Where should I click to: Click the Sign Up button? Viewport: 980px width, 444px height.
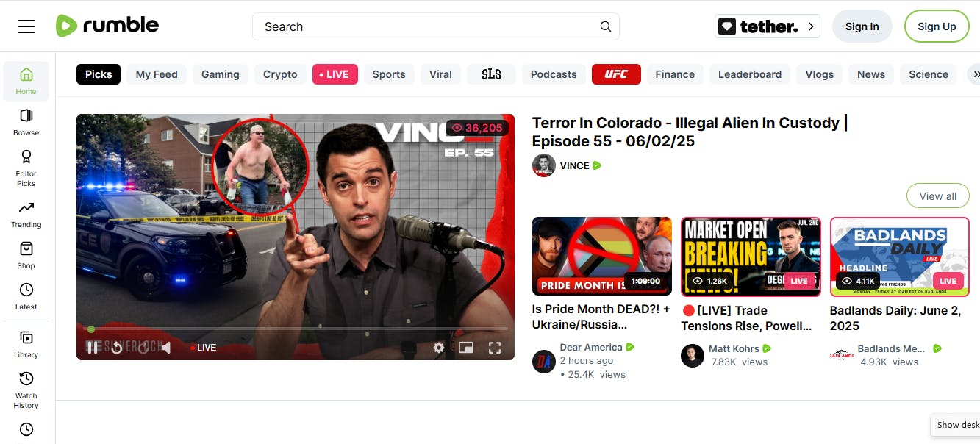(x=937, y=26)
